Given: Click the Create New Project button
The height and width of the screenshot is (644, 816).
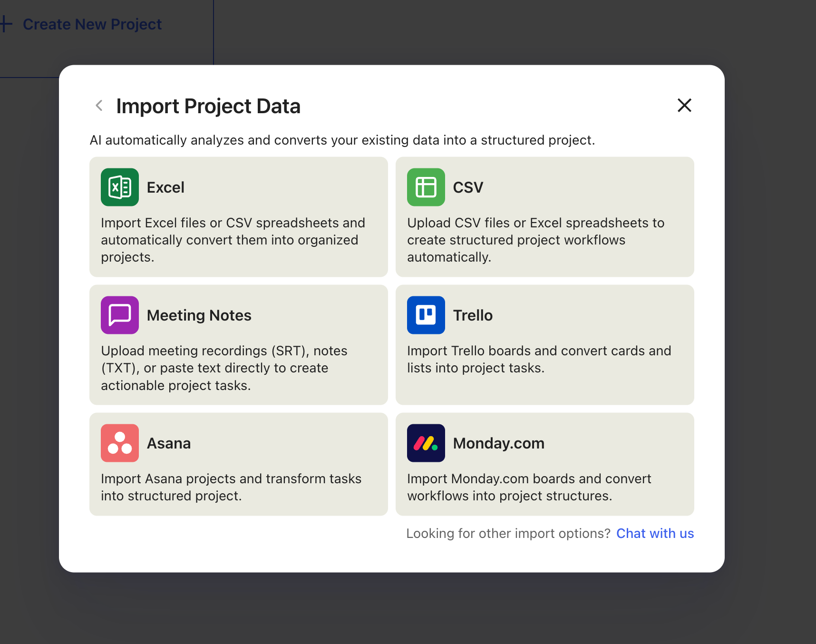Looking at the screenshot, I should click(92, 24).
